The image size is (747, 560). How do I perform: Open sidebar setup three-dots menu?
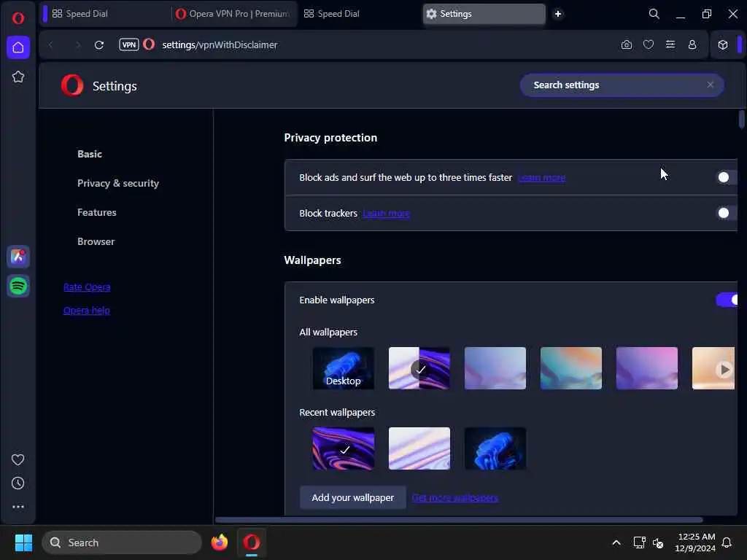[x=18, y=507]
